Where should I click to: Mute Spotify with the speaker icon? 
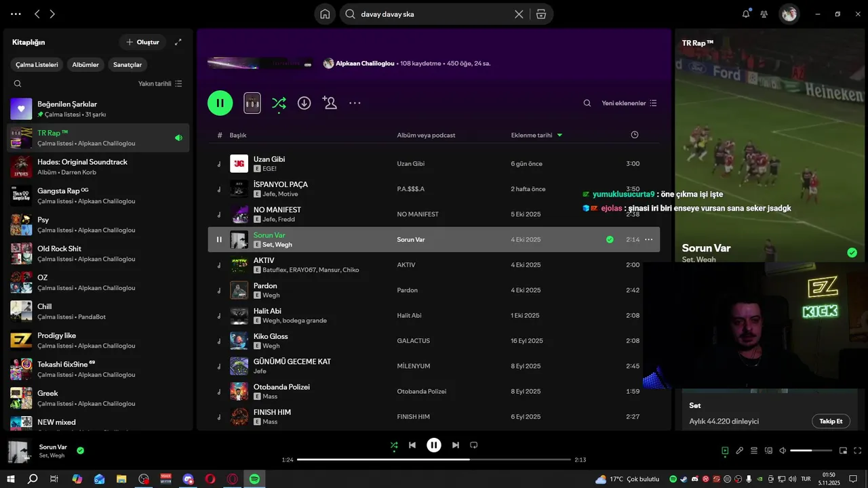[783, 451]
